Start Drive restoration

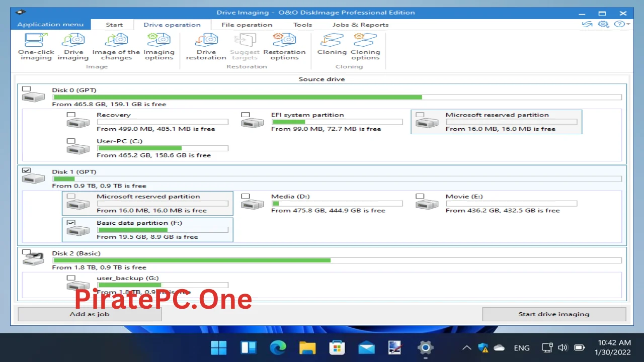206,47
